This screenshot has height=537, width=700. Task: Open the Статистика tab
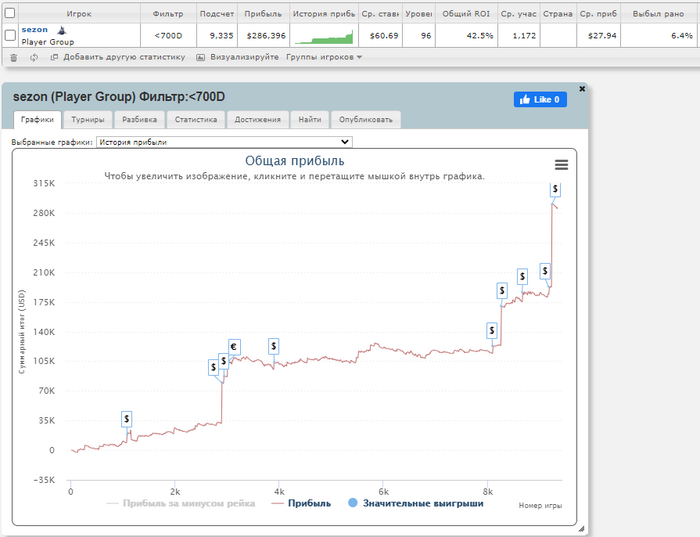196,120
